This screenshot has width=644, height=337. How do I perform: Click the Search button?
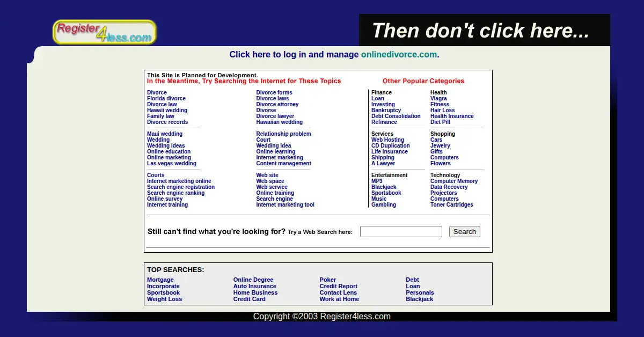(x=465, y=232)
